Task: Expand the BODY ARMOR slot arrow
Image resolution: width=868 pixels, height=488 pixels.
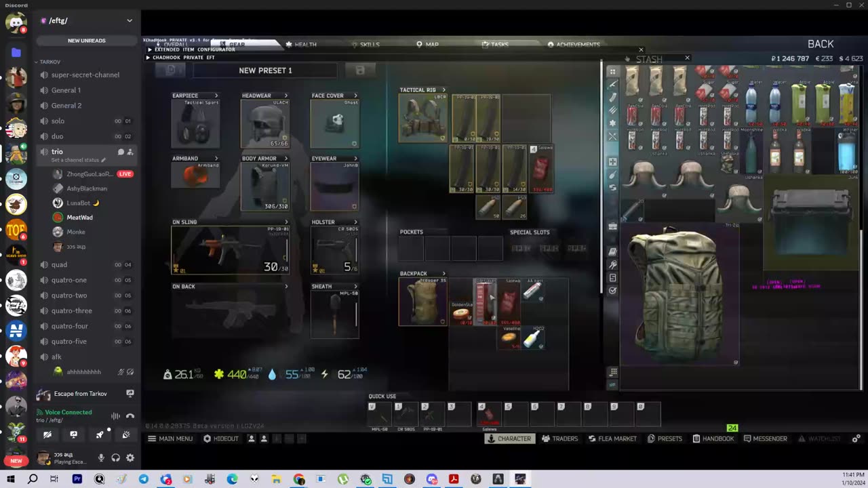Action: pos(286,159)
